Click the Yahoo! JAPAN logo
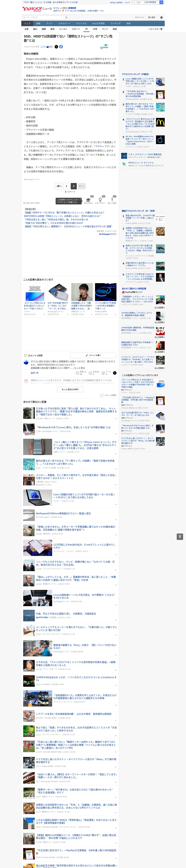This screenshot has height=868, width=186. (x=32, y=9)
